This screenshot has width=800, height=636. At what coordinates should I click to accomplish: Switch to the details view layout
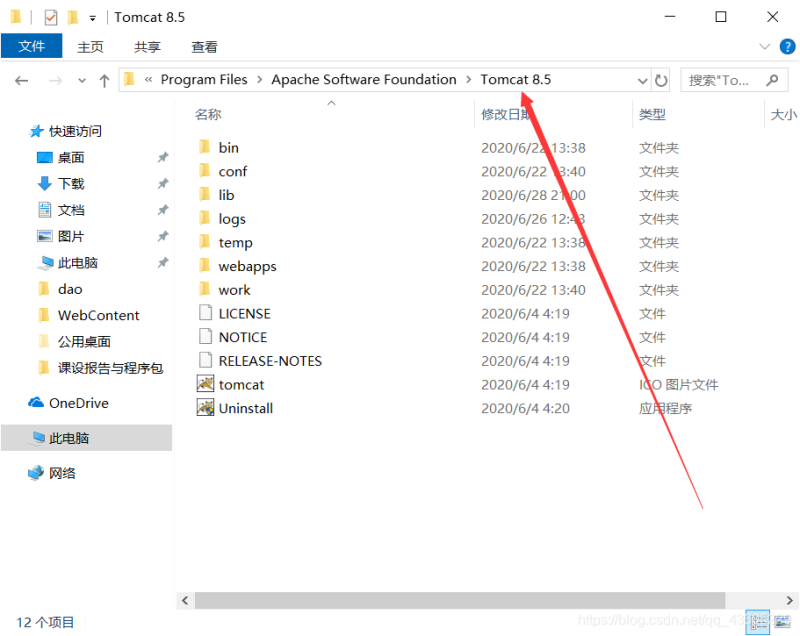[x=757, y=622]
